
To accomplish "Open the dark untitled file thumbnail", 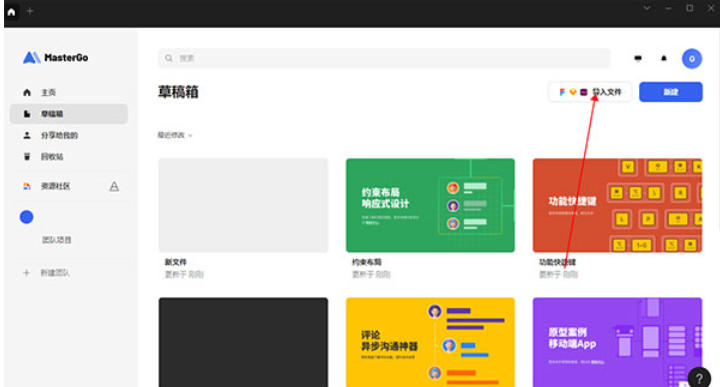I will tap(243, 342).
